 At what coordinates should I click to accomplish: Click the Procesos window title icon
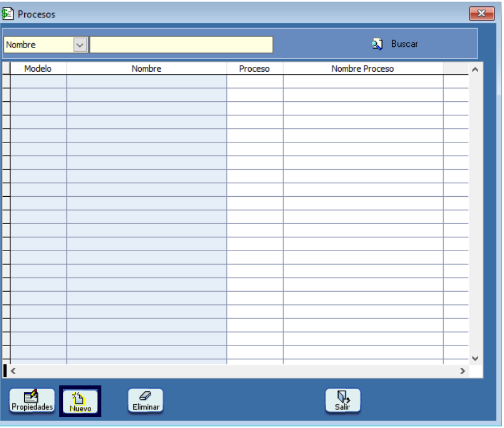coord(8,14)
